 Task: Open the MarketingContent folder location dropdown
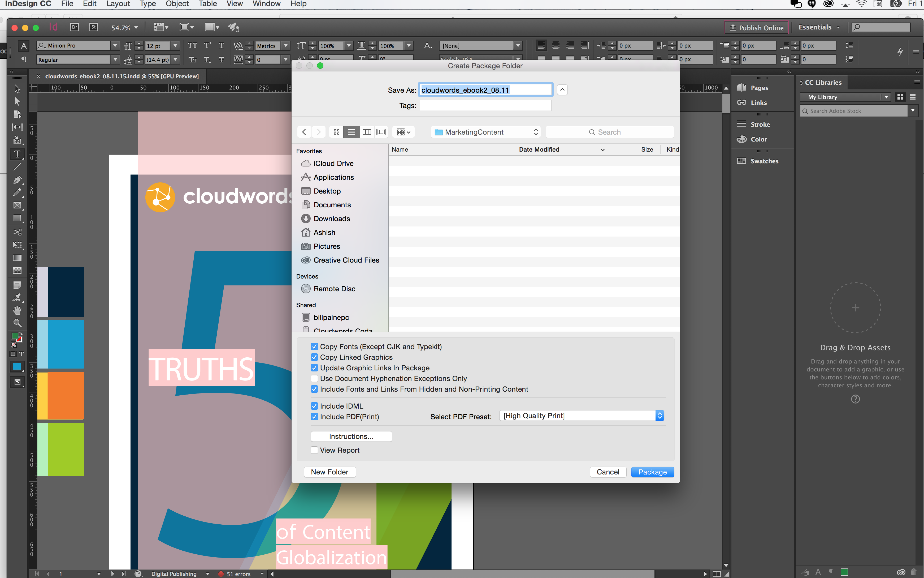click(x=486, y=132)
